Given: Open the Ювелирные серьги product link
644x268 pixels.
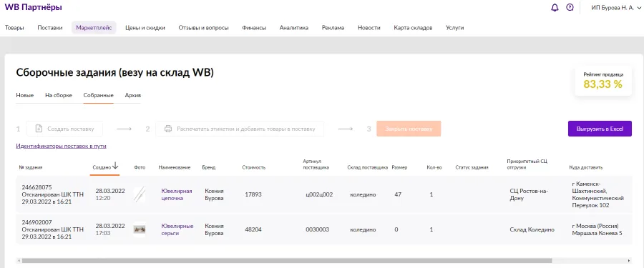Looking at the screenshot, I should pos(177,229).
